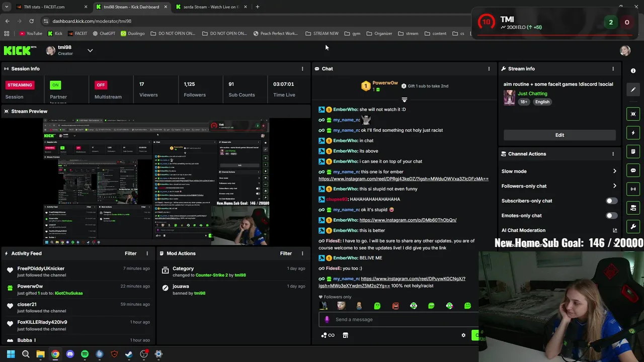Select tmi98 Stream Kick Dashboard tab
The height and width of the screenshot is (362, 644).
[x=131, y=7]
